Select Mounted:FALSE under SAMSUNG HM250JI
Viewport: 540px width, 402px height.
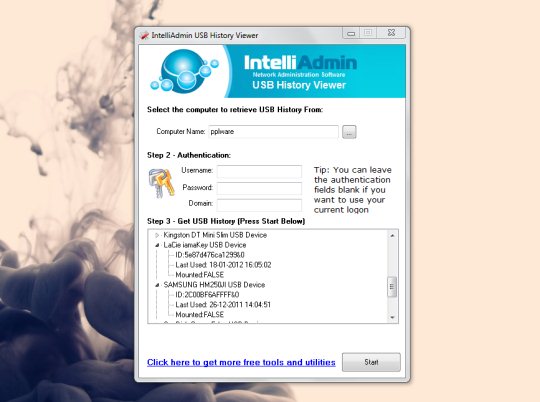(x=200, y=315)
